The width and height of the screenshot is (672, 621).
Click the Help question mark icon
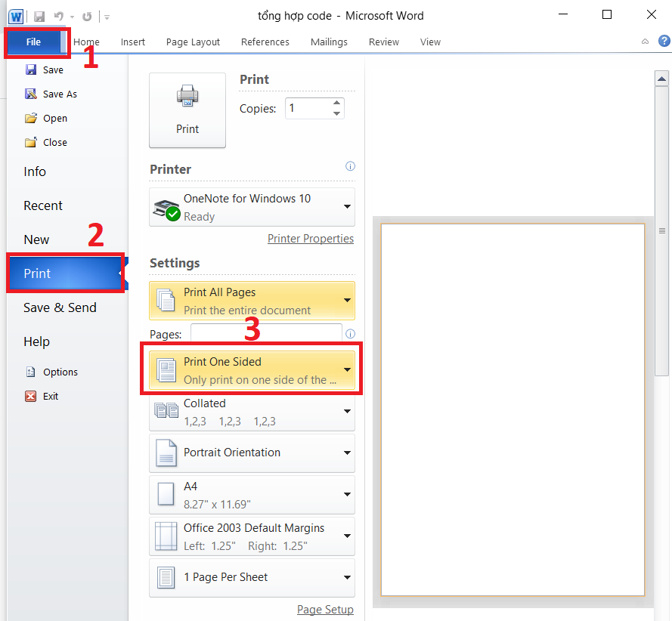tap(664, 41)
